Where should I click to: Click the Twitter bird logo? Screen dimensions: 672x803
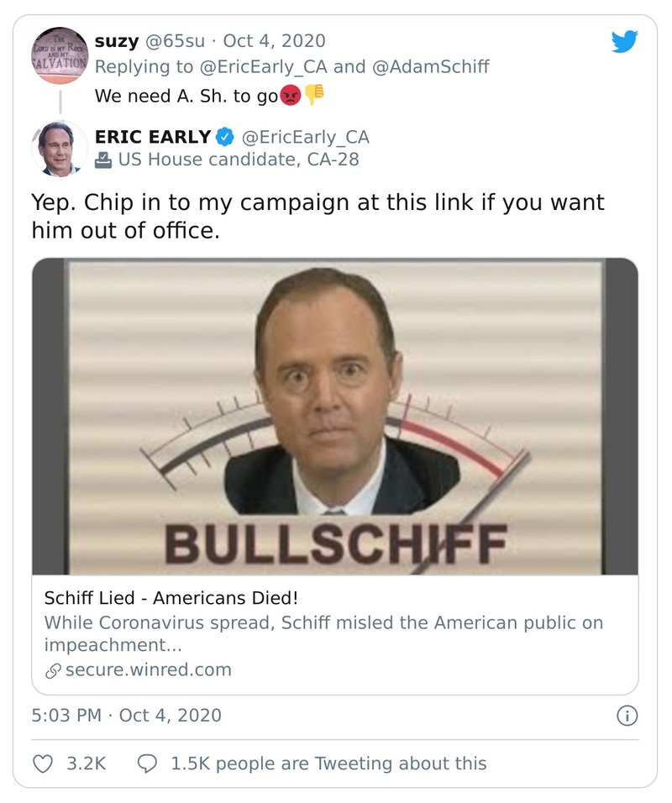[x=624, y=41]
